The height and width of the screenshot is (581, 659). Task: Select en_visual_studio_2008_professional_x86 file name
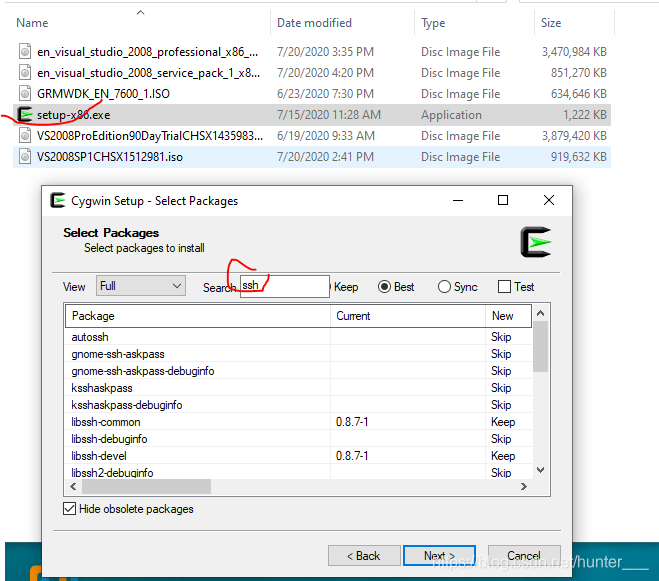(x=148, y=52)
